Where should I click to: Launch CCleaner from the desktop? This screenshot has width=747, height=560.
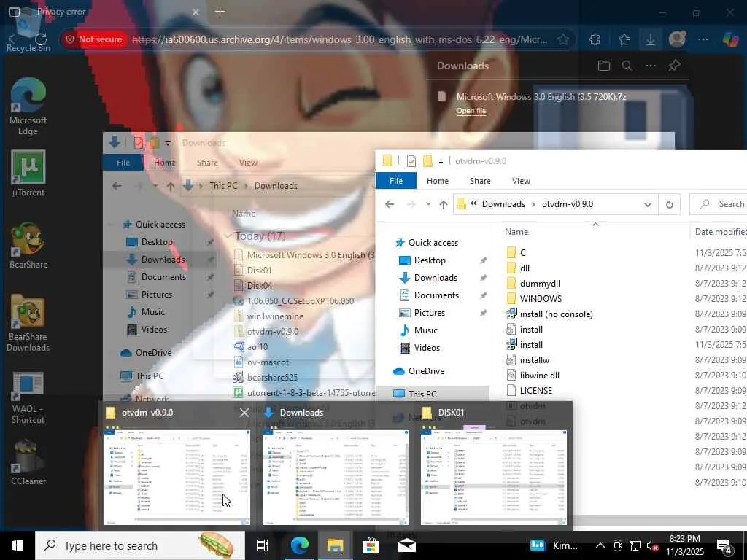point(28,463)
